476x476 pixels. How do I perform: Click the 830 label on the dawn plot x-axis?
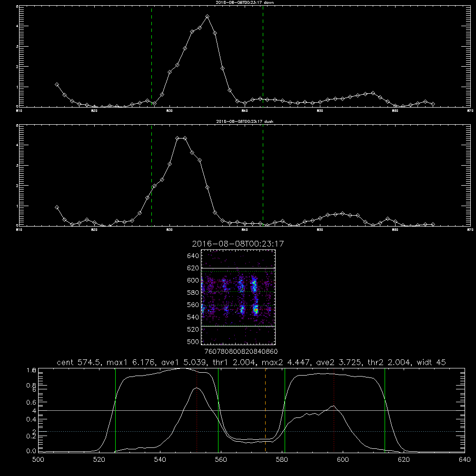point(169,111)
